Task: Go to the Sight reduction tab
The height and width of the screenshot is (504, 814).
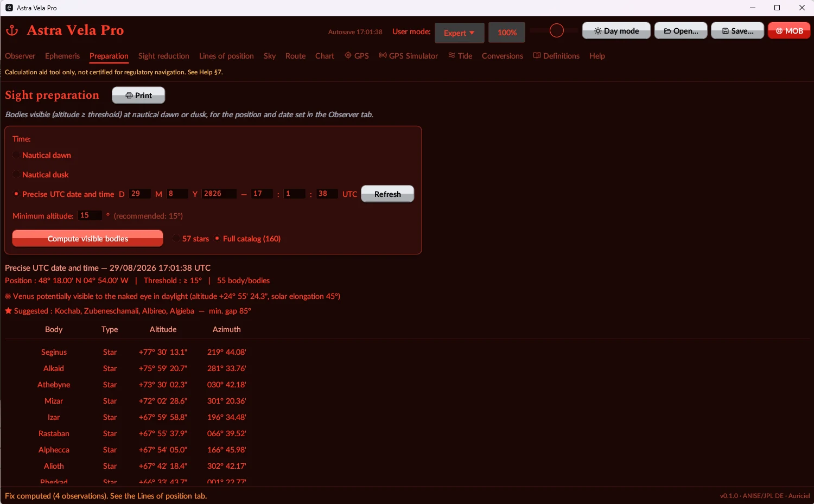Action: click(x=164, y=56)
